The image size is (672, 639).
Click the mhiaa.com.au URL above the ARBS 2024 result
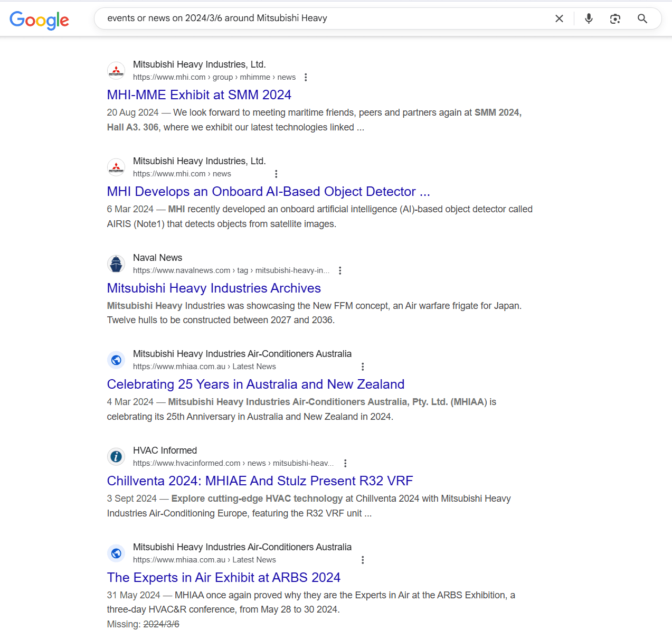(204, 560)
